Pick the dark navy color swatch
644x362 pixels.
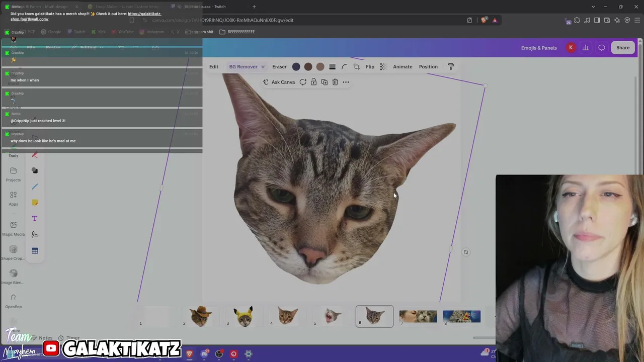296,67
